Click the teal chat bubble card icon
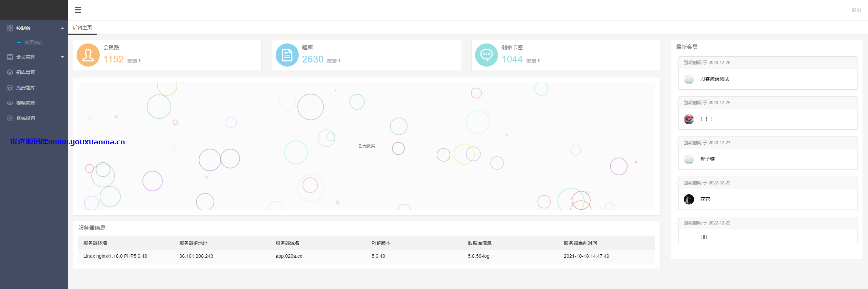 (x=487, y=55)
